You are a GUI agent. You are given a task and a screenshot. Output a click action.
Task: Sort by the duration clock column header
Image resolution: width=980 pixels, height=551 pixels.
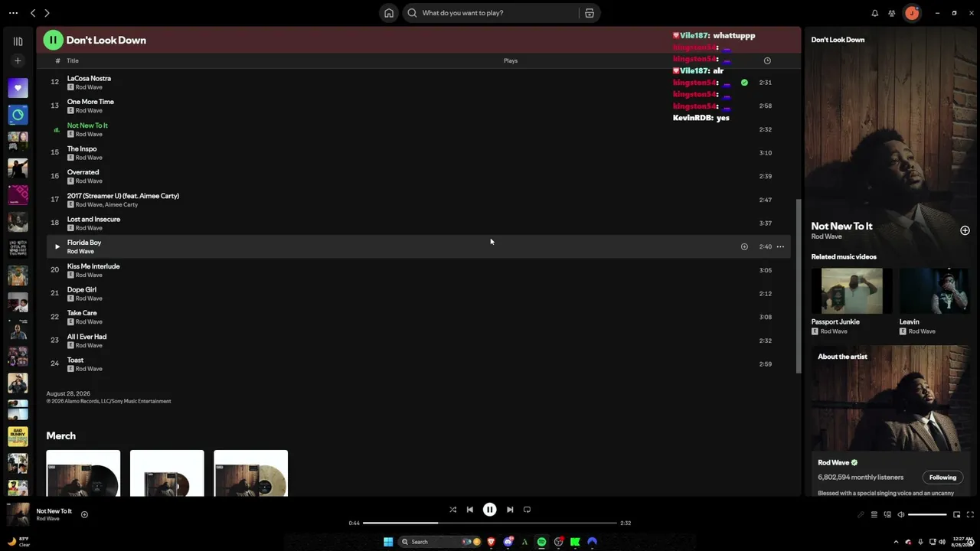767,60
